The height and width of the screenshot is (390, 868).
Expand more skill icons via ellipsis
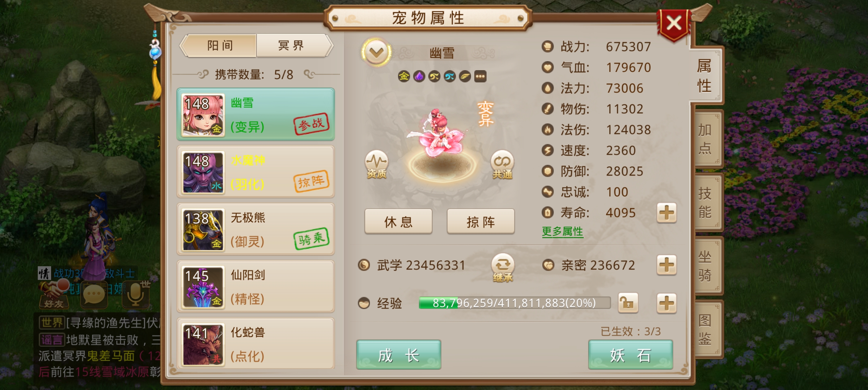click(480, 76)
